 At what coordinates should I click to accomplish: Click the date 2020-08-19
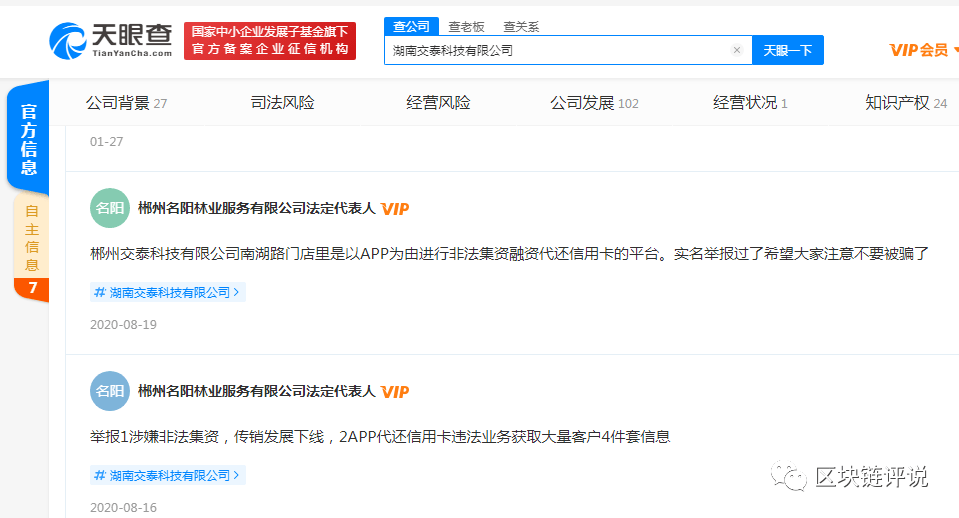click(124, 325)
